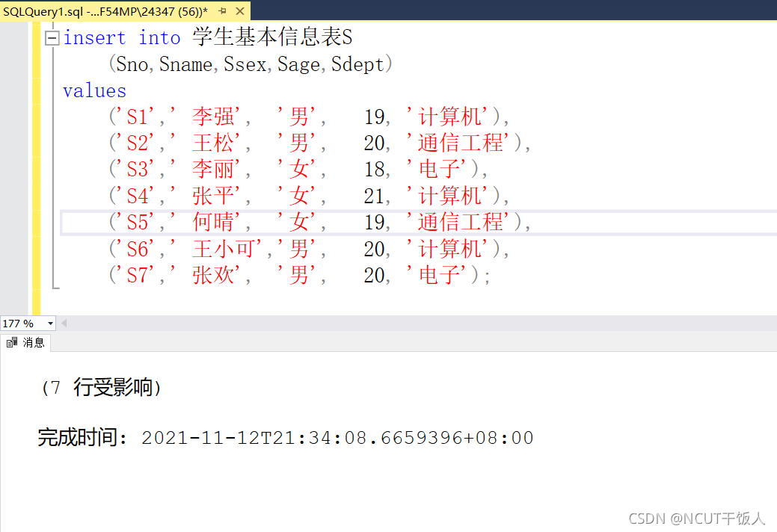Viewport: 777px width, 532px height.
Task: Click 通信工程 in the S5 row
Action: [x=461, y=222]
